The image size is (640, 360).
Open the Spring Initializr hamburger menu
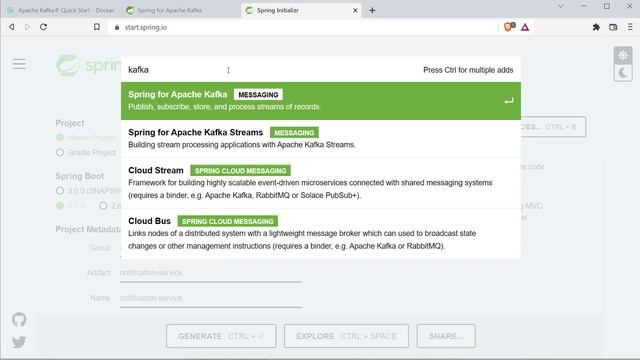click(x=19, y=64)
